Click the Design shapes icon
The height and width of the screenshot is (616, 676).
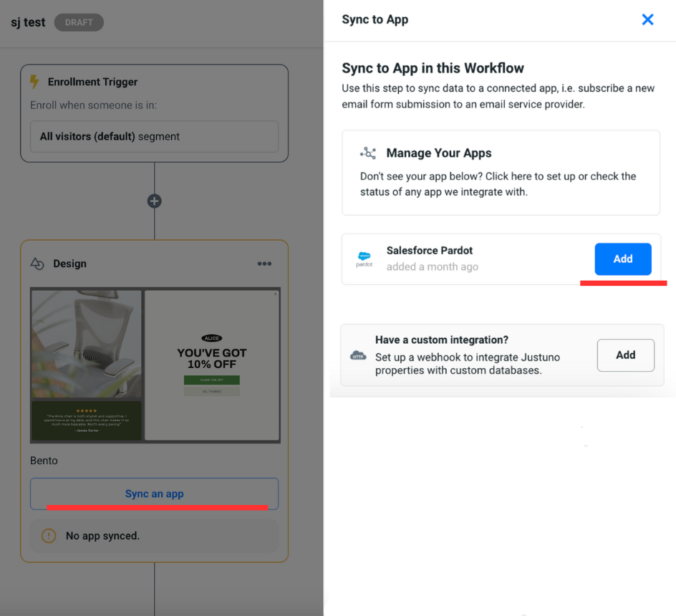click(x=37, y=264)
